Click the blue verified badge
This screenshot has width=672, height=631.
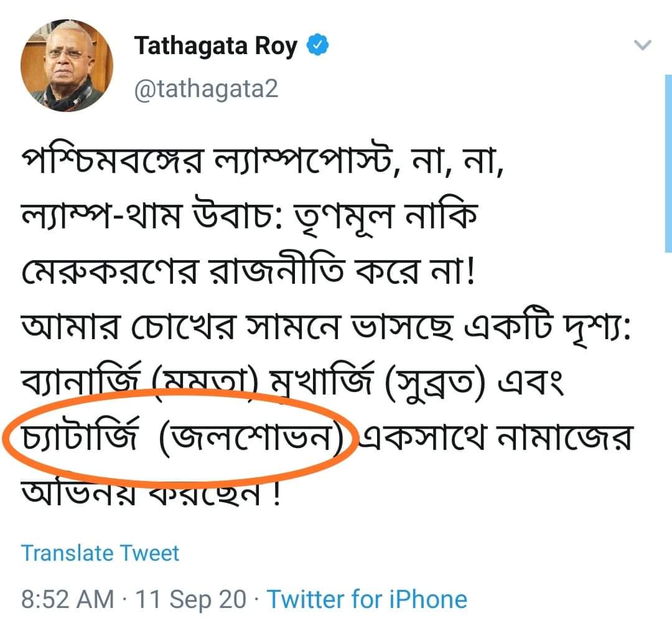point(317,45)
